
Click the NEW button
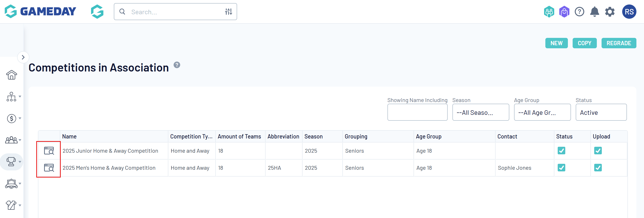[x=556, y=43]
